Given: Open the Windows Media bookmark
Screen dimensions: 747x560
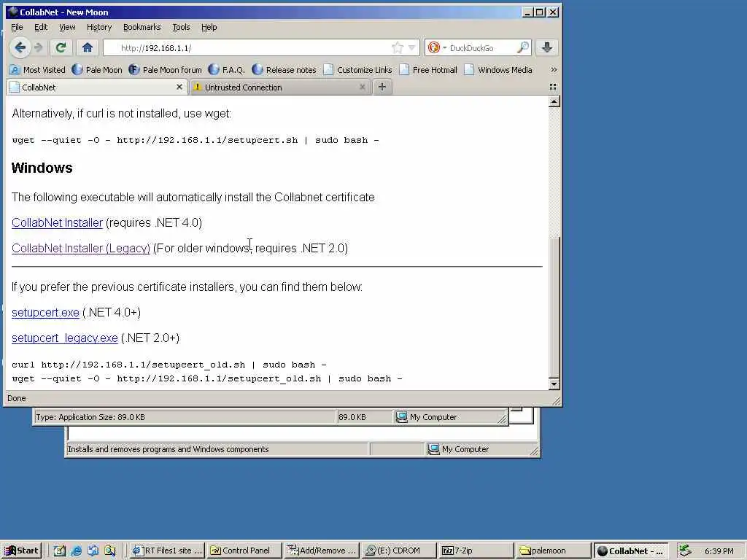Looking at the screenshot, I should [x=498, y=70].
